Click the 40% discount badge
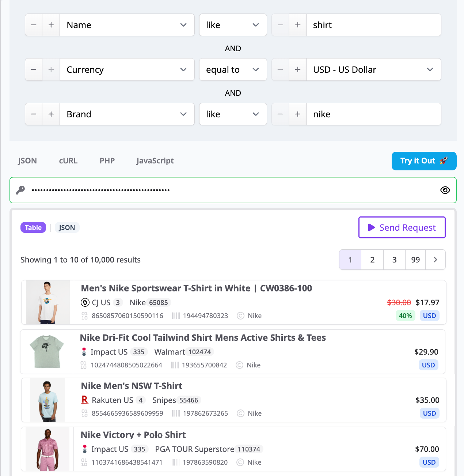464x476 pixels. [x=405, y=316]
